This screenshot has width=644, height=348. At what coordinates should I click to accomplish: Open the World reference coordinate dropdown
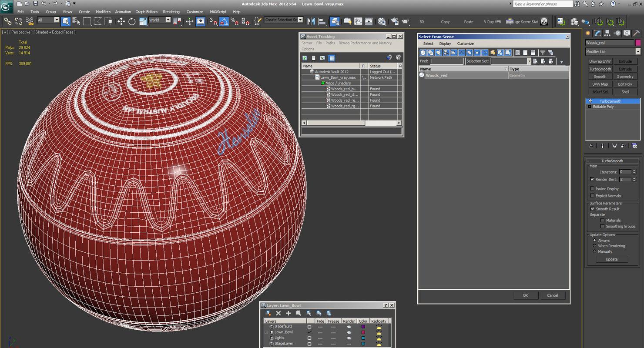(168, 20)
